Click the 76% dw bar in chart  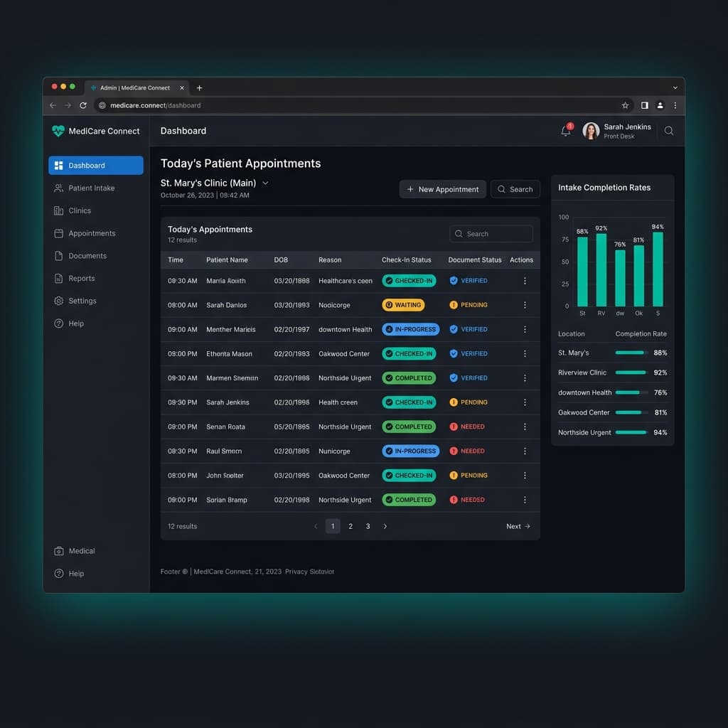pos(620,278)
